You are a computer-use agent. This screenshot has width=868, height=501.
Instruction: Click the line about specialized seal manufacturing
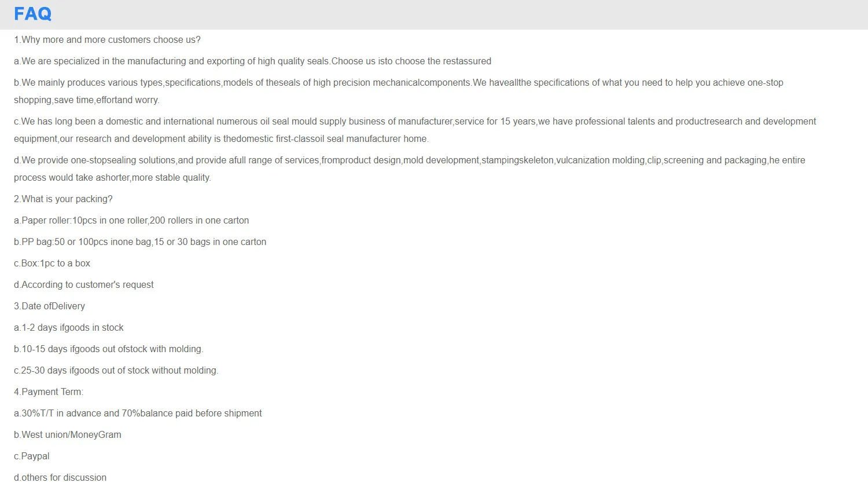[x=252, y=61]
